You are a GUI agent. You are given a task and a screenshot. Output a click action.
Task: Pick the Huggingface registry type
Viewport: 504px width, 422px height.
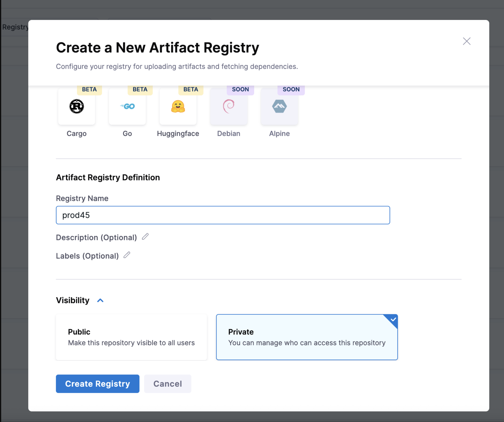coord(178,107)
